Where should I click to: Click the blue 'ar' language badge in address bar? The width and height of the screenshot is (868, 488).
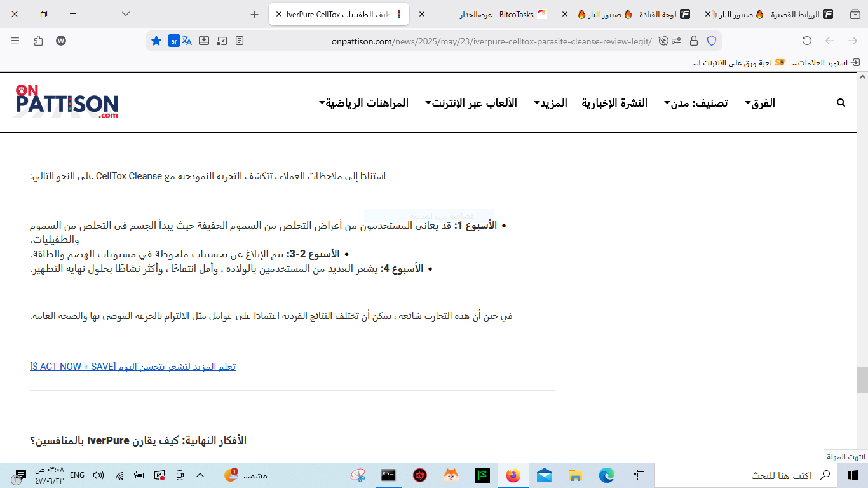pyautogui.click(x=173, y=41)
